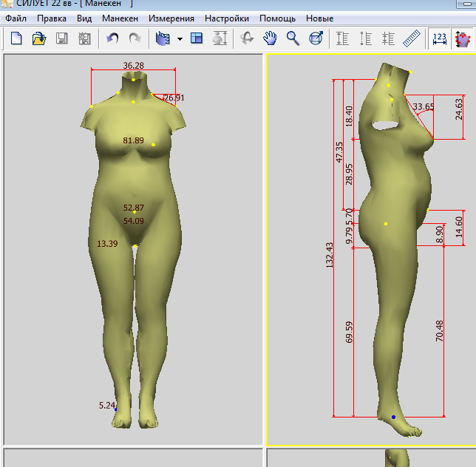Select the Rotate view tool
Image resolution: width=476 pixels, height=467 pixels.
click(247, 38)
